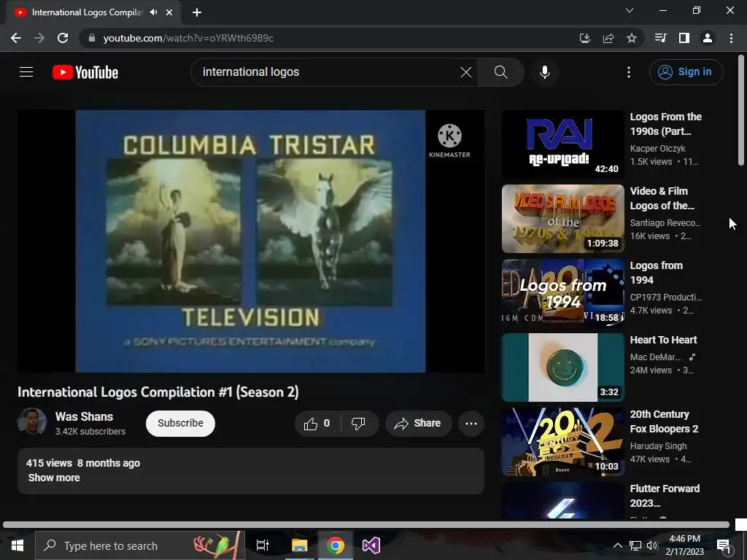The image size is (747, 560).
Task: Go back with browser back arrow
Action: [x=16, y=38]
